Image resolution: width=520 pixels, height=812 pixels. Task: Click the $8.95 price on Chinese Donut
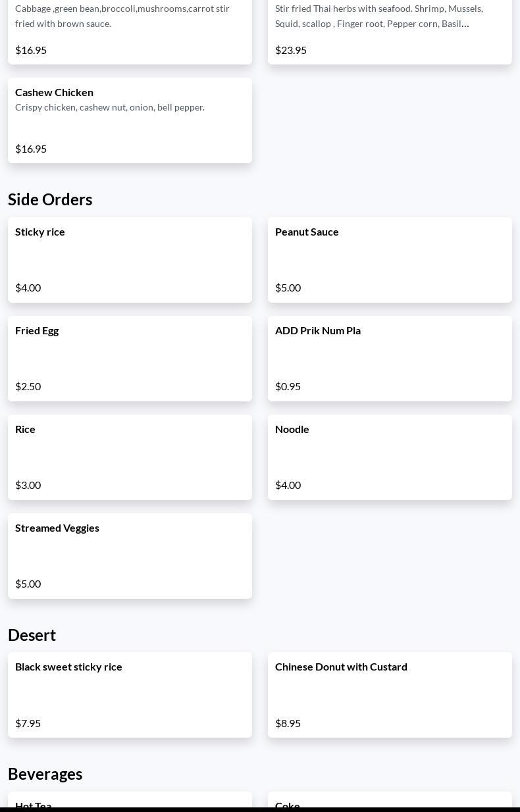click(288, 723)
